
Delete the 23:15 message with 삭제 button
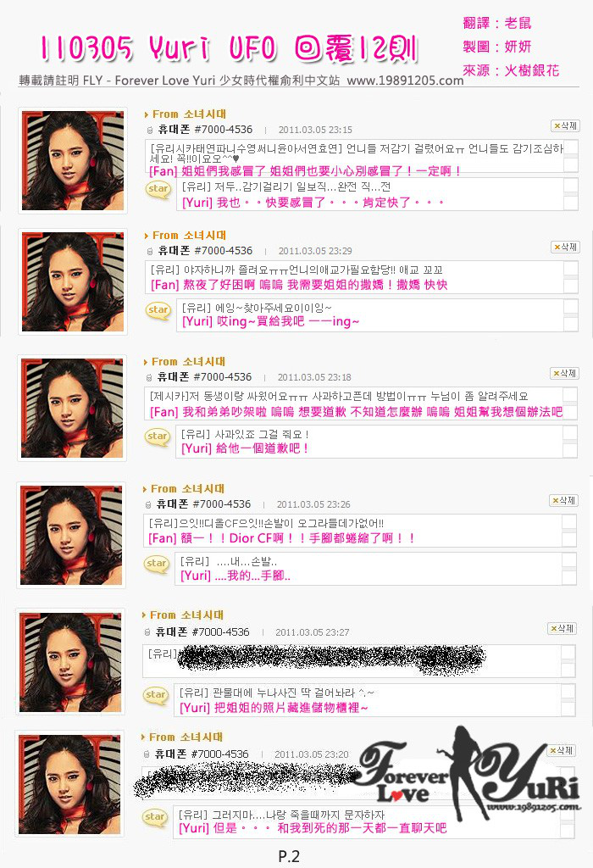(x=565, y=125)
